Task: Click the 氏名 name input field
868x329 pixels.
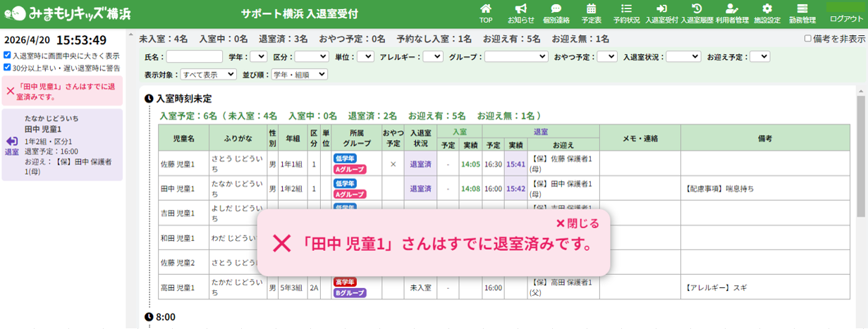Action: point(195,56)
